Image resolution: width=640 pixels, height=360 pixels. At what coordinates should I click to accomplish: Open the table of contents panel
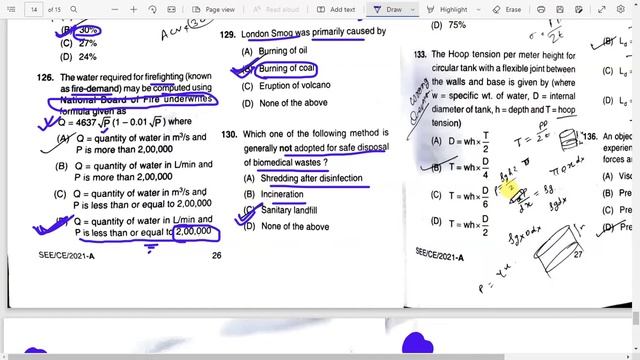[x=11, y=9]
